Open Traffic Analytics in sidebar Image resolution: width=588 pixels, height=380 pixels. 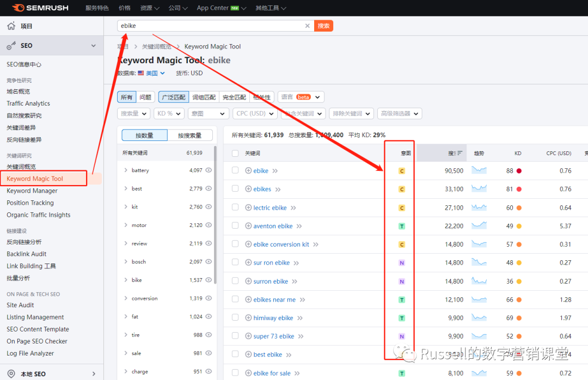(x=28, y=103)
